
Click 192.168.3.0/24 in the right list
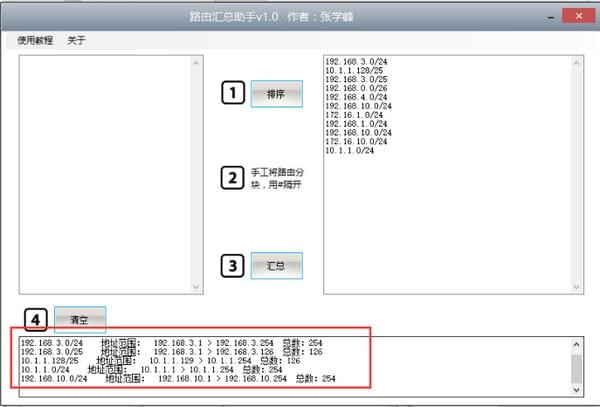coord(356,62)
